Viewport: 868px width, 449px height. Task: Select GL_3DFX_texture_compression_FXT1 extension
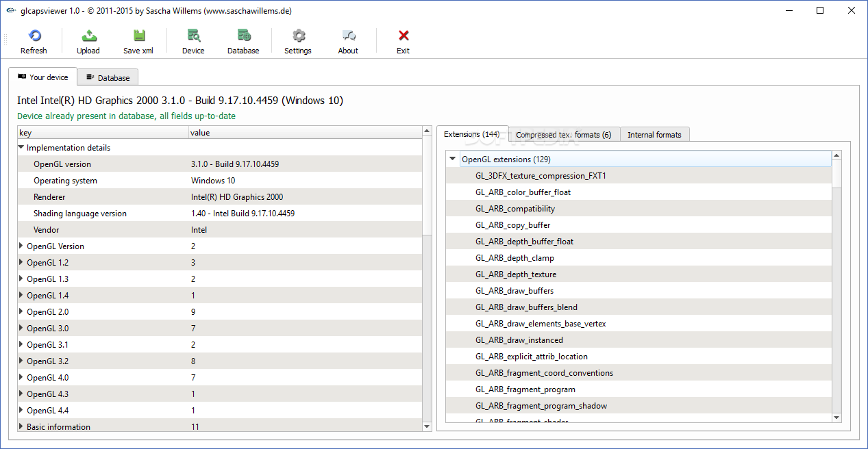[x=638, y=176]
